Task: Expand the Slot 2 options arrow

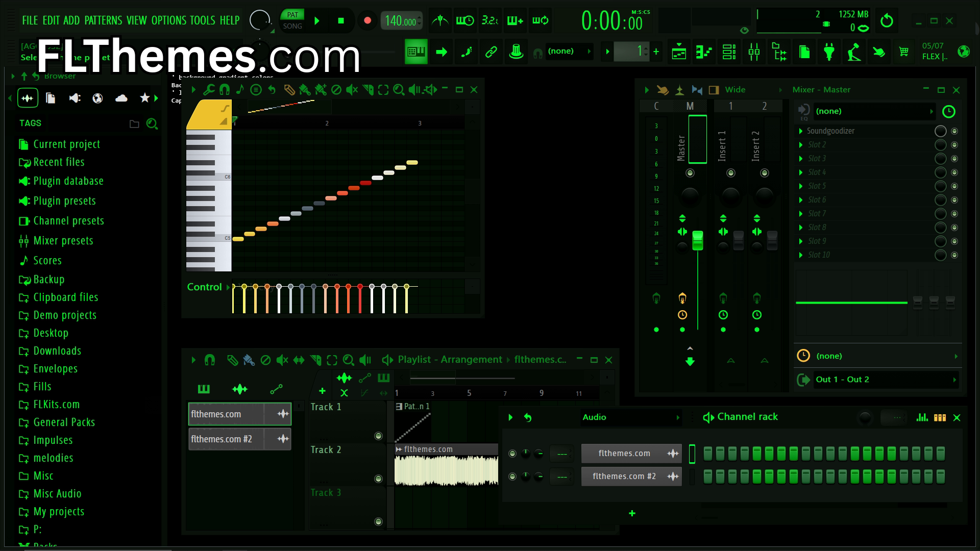Action: pyautogui.click(x=800, y=145)
